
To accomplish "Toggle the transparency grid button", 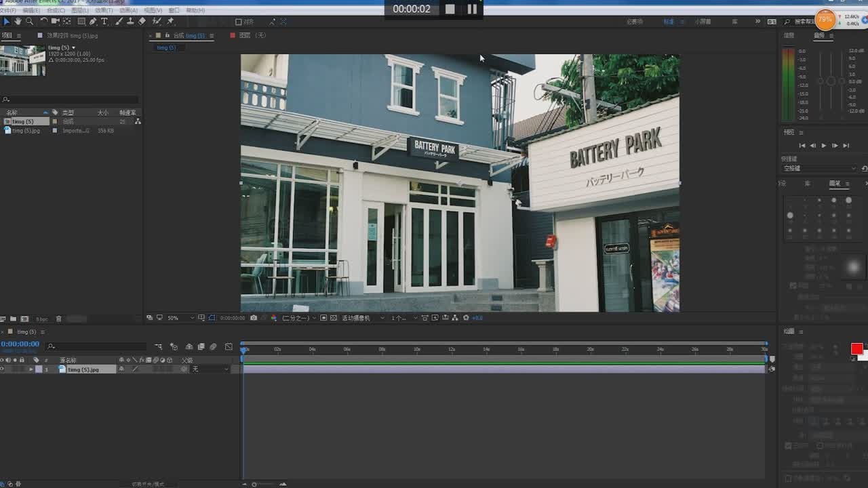I will click(x=333, y=318).
